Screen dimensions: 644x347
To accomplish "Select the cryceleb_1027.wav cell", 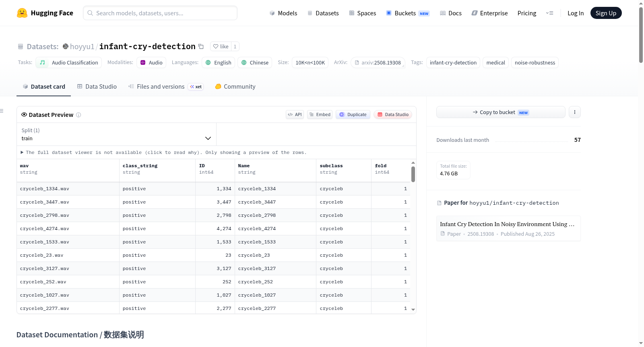I will [68, 295].
